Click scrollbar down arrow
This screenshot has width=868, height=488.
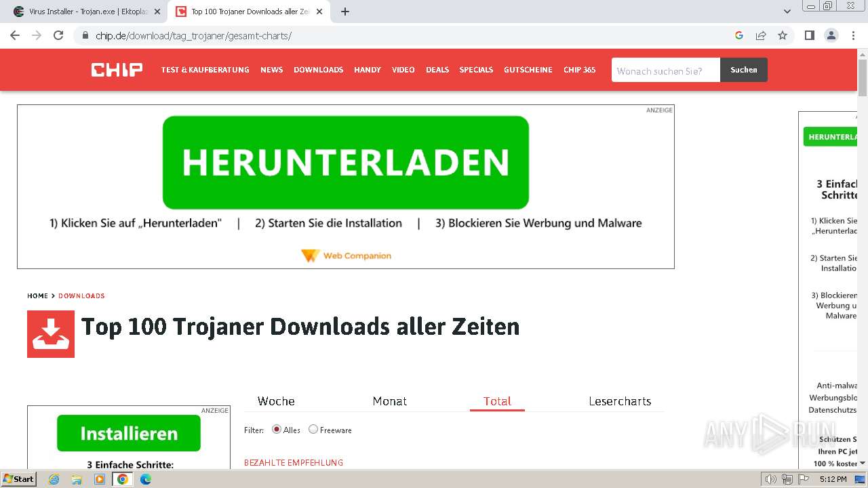(x=863, y=464)
